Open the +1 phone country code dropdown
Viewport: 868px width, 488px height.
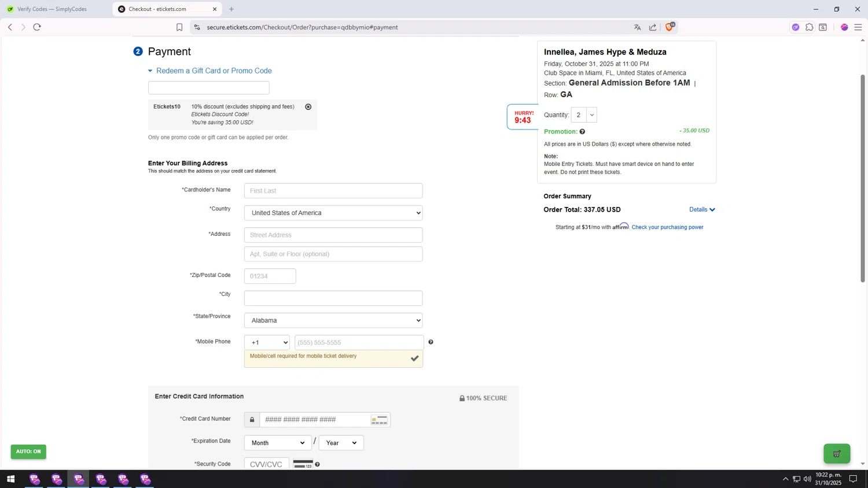point(267,342)
